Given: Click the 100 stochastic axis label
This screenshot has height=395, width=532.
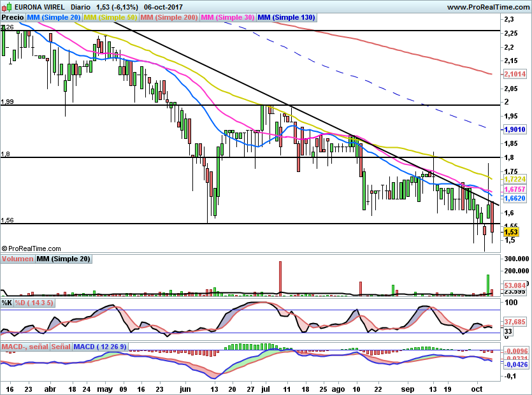Looking at the screenshot, I should pyautogui.click(x=512, y=303).
